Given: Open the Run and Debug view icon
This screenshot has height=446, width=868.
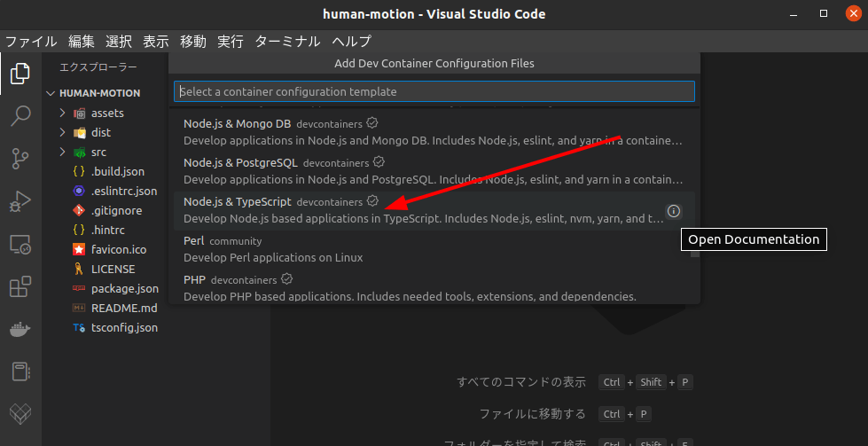Looking at the screenshot, I should point(20,201).
